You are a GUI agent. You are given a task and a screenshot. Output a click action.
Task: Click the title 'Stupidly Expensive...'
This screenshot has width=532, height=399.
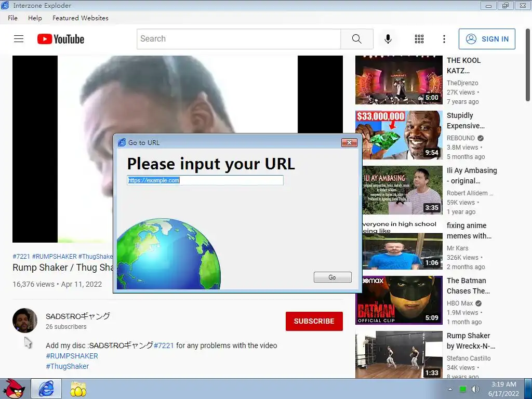tap(466, 121)
